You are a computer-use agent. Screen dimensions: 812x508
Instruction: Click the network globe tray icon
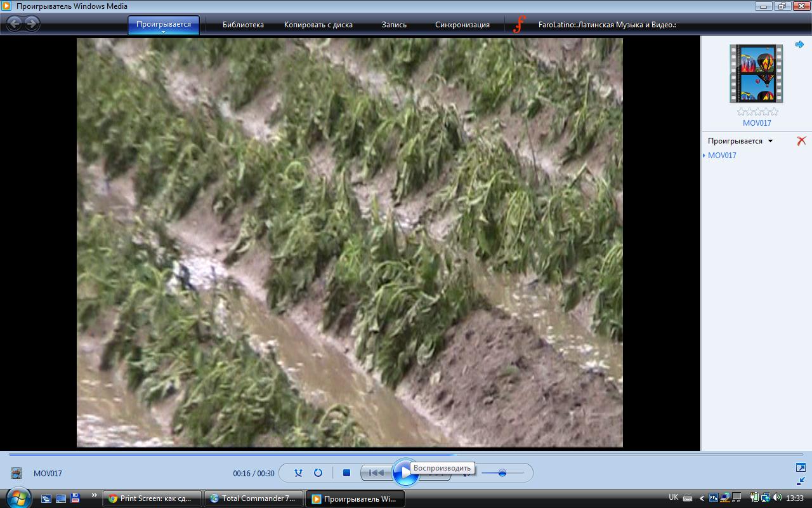coord(766,498)
